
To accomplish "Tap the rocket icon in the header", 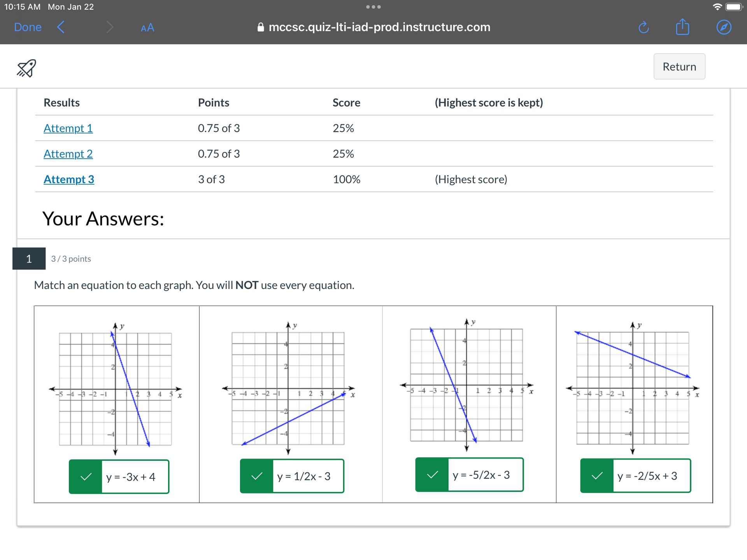I will 26,68.
